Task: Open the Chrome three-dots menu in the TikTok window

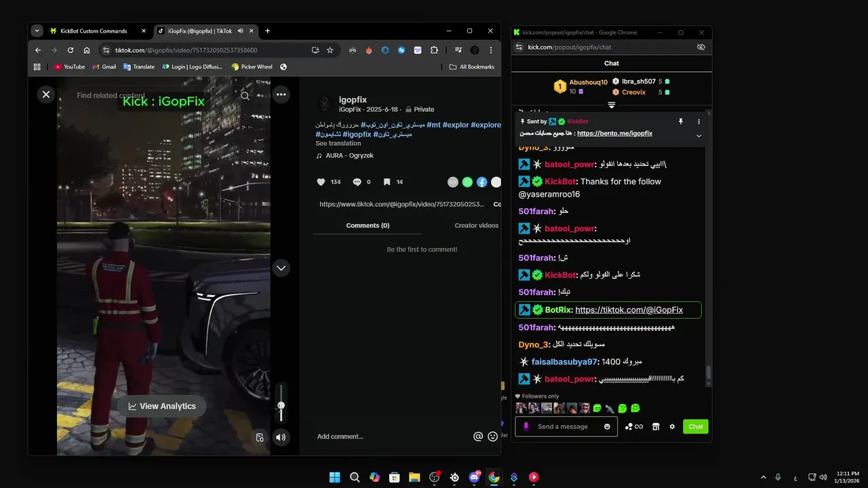Action: tap(491, 50)
